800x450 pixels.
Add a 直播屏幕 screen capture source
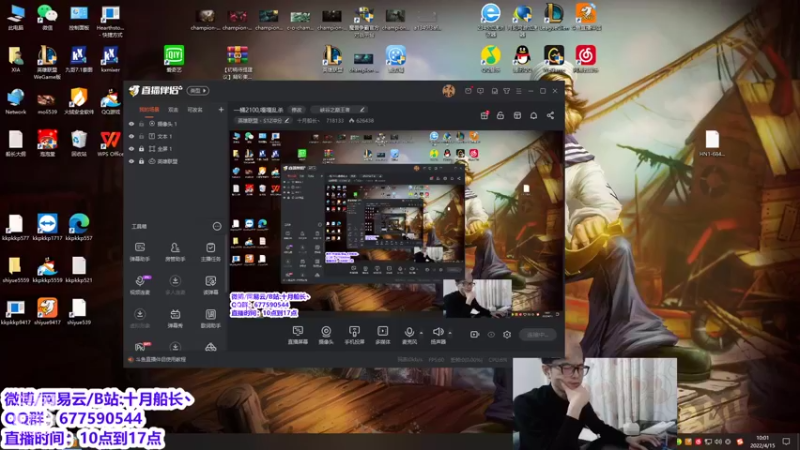pos(297,335)
